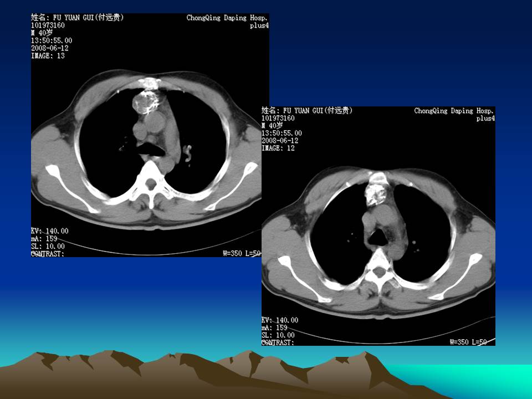Click the hospital name on IMAGE 12 scan

[x=454, y=111]
